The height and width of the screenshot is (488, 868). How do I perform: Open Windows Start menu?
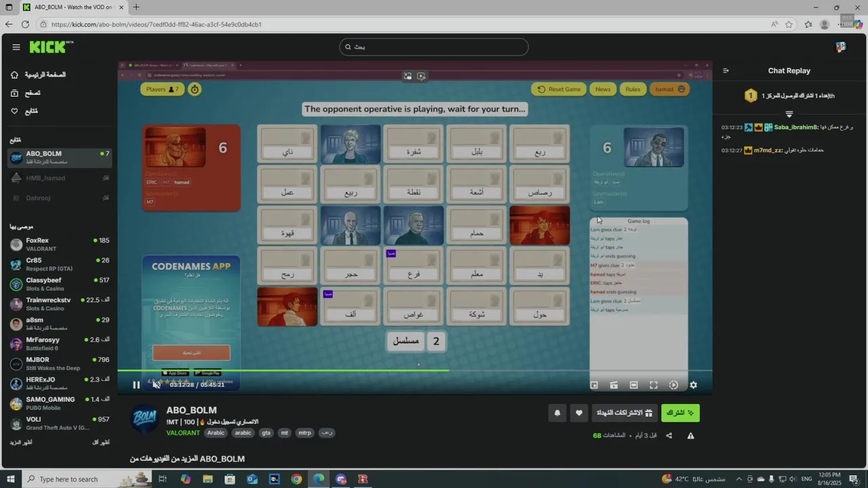tap(11, 479)
